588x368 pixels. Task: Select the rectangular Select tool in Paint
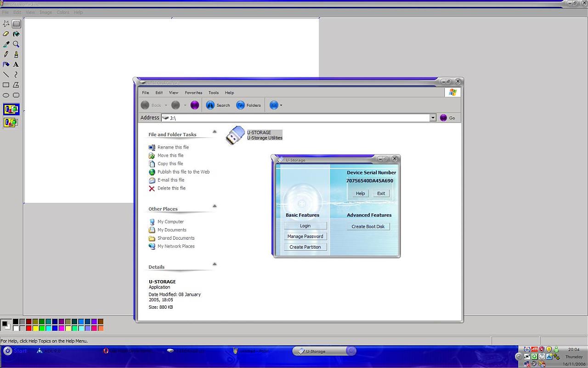click(16, 23)
